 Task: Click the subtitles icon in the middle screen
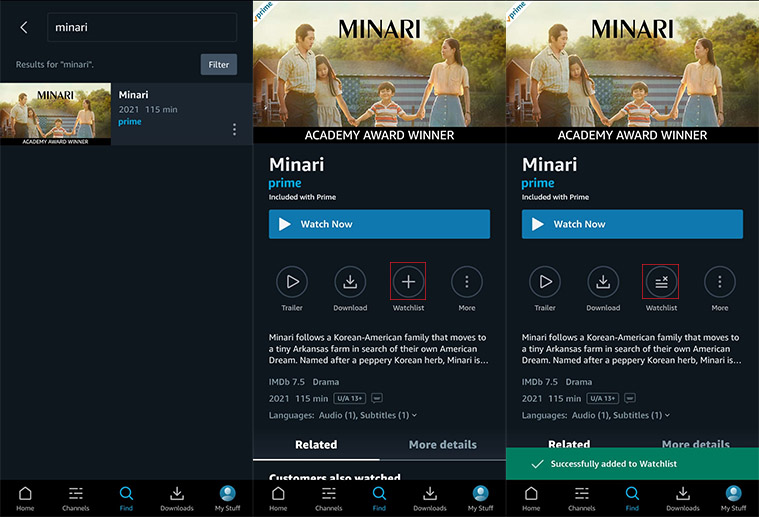(x=377, y=398)
